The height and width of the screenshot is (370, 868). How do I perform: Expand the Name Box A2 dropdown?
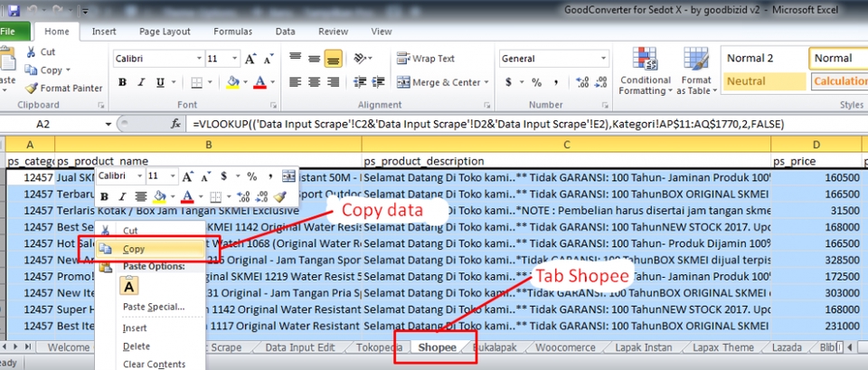pos(108,125)
